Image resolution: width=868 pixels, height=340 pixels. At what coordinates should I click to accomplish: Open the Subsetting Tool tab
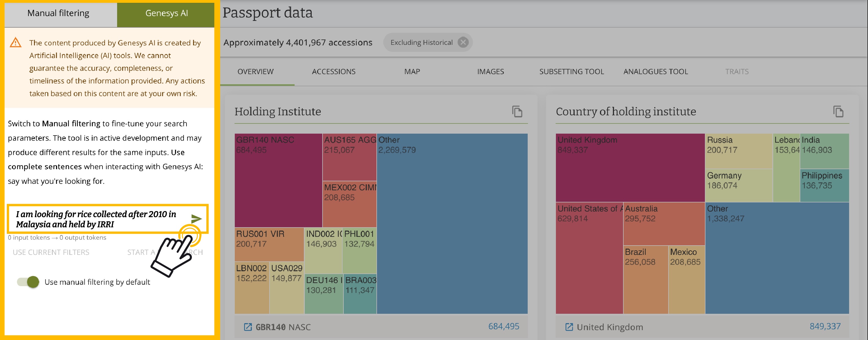coord(571,72)
